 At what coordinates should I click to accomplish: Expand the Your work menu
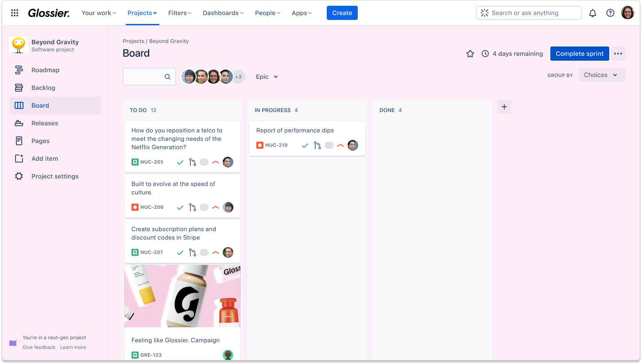[x=99, y=13]
